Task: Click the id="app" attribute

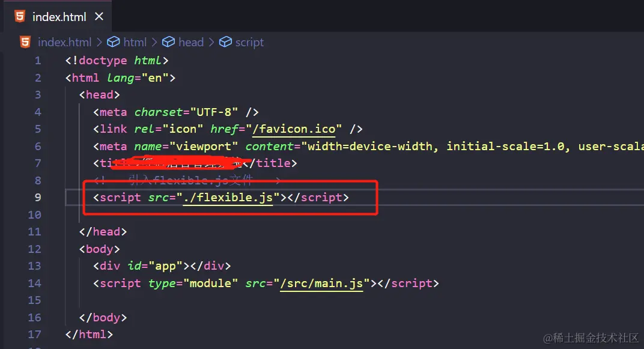Action: (x=155, y=266)
